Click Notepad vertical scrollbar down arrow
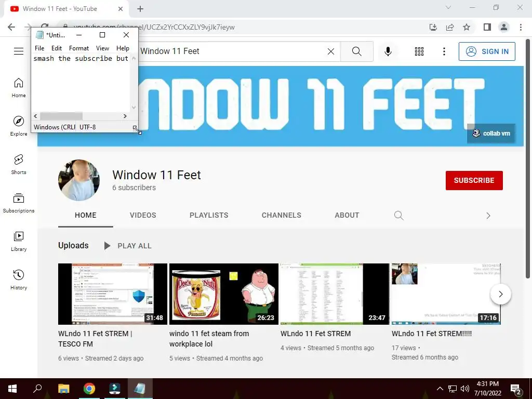Screen dimensions: 532x399 click(x=134, y=107)
